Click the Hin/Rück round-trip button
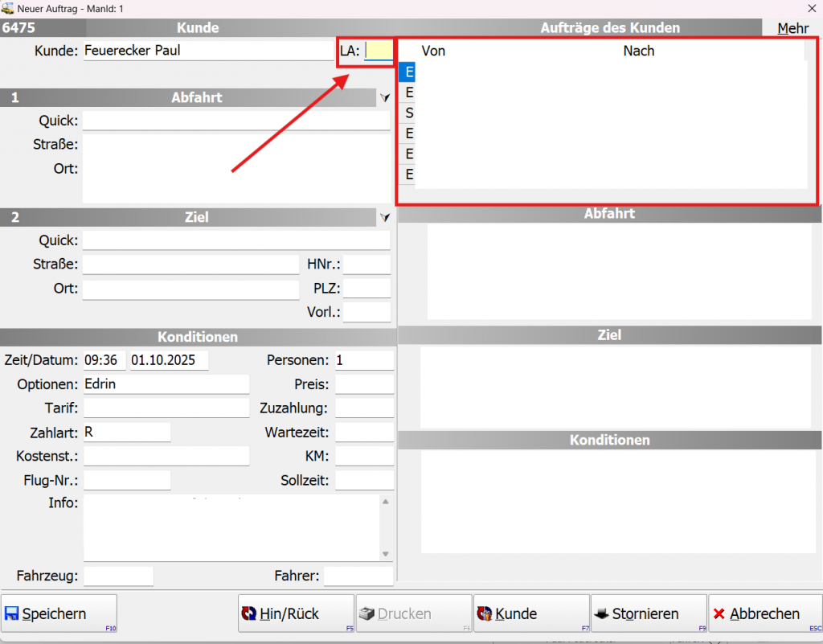The width and height of the screenshot is (823, 644). click(x=296, y=614)
